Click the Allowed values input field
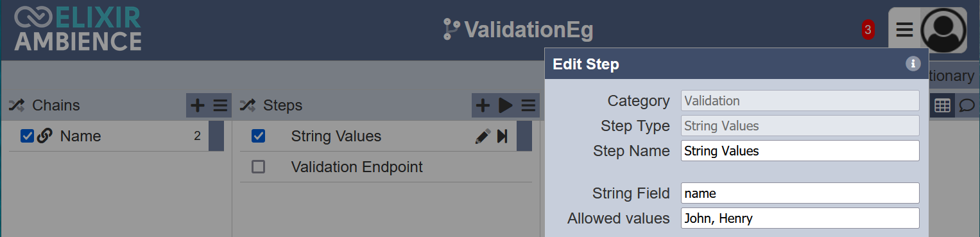The width and height of the screenshot is (980, 237). pyautogui.click(x=800, y=218)
